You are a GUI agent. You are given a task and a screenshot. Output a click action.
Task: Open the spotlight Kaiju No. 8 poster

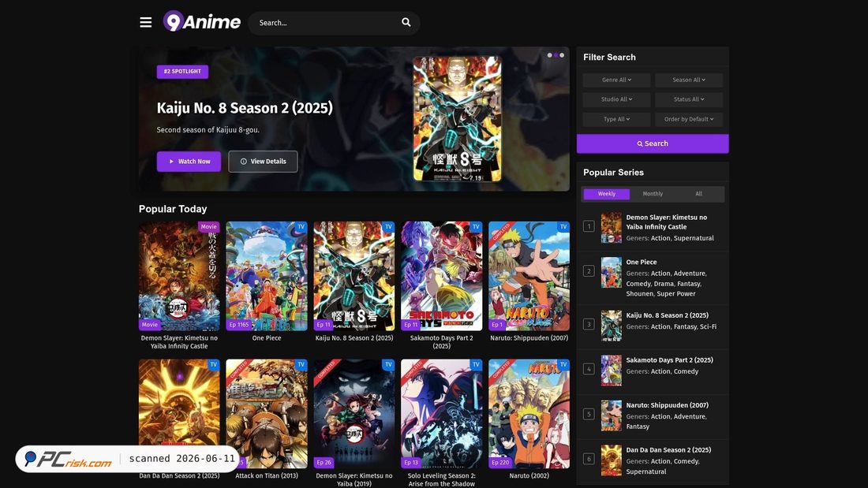(x=457, y=118)
